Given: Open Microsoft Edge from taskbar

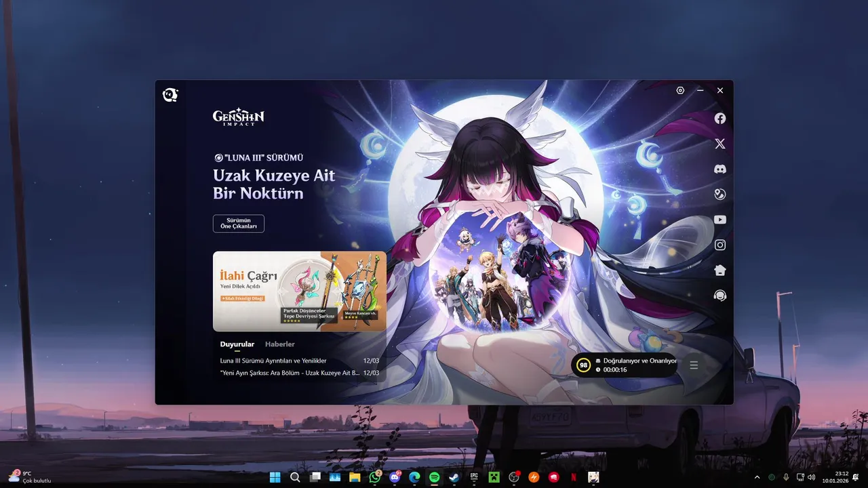Looking at the screenshot, I should [x=414, y=477].
